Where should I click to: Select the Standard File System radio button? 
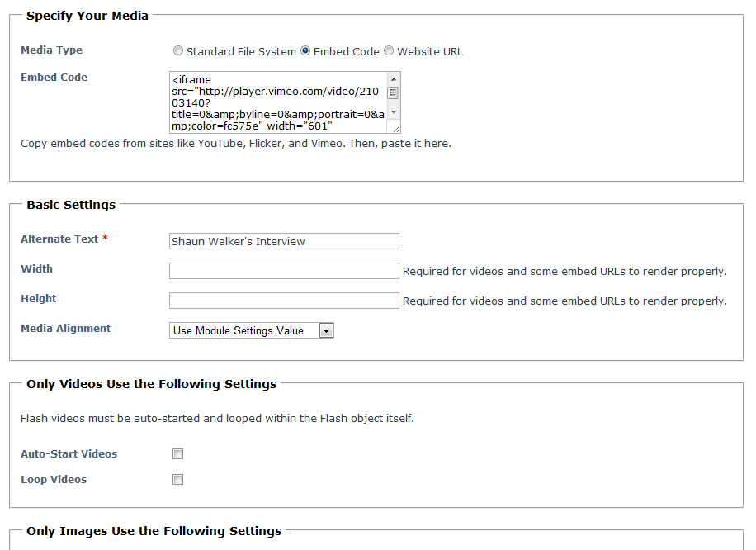click(178, 50)
